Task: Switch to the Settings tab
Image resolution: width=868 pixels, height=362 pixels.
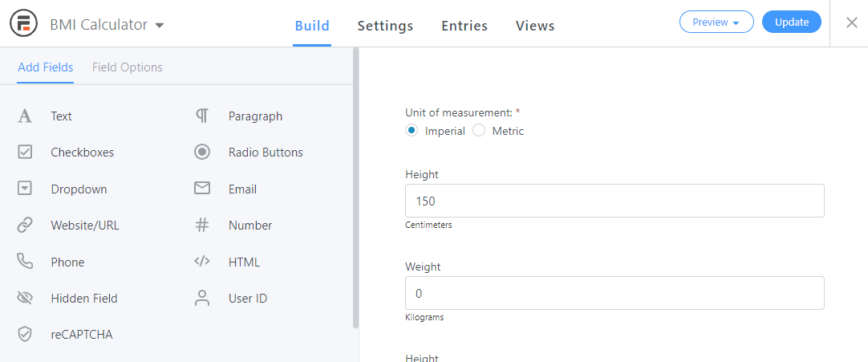Action: point(385,26)
